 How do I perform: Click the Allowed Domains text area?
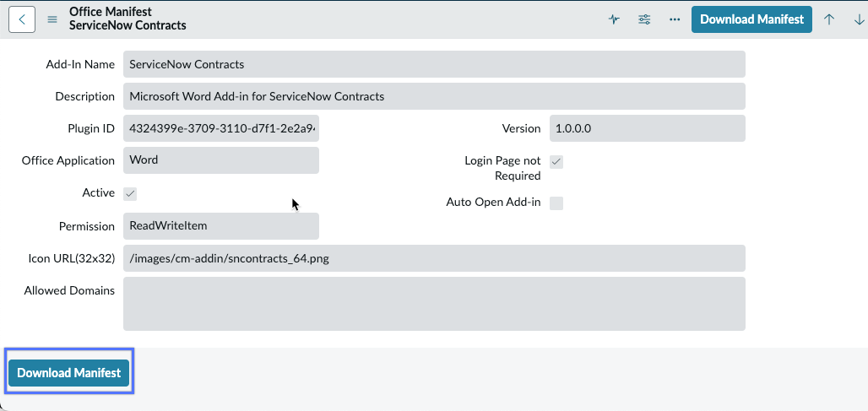click(434, 304)
